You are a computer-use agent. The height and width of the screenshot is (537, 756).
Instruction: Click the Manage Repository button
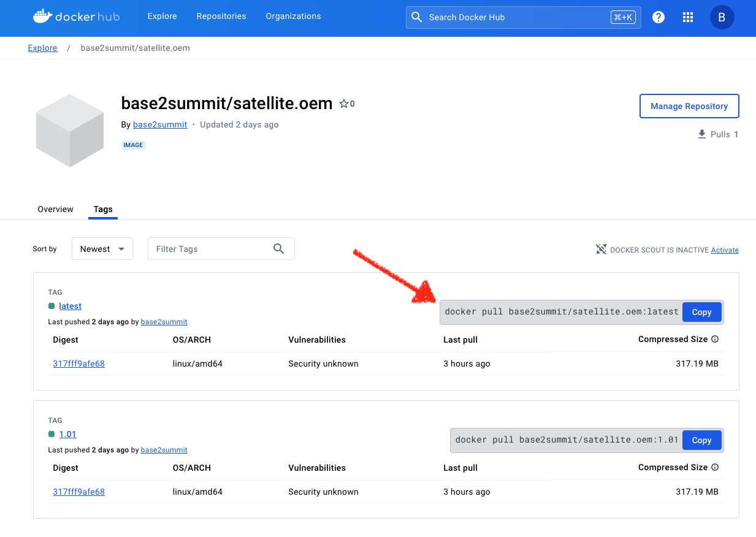tap(689, 106)
